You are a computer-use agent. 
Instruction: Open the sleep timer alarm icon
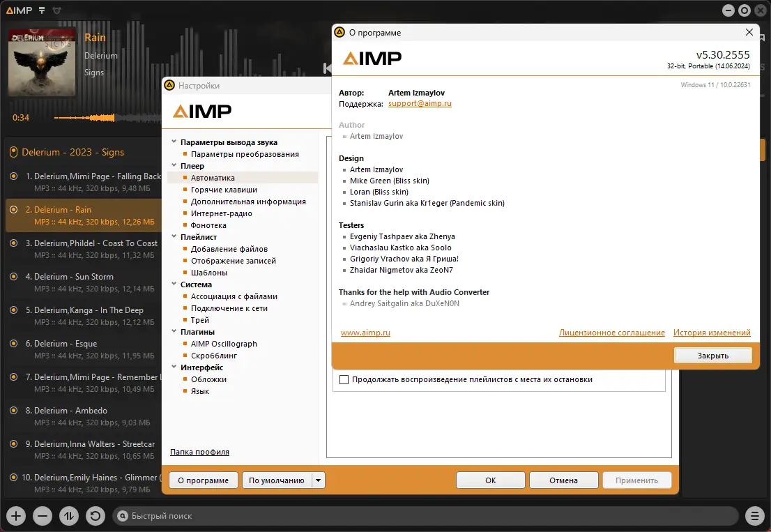56,10
